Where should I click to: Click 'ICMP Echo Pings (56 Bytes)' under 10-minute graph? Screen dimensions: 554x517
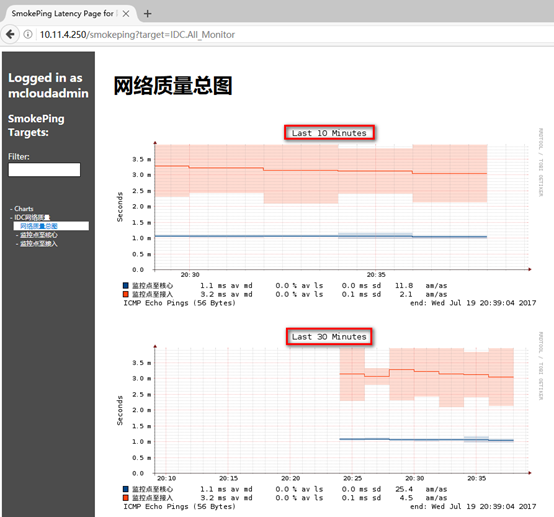point(179,303)
